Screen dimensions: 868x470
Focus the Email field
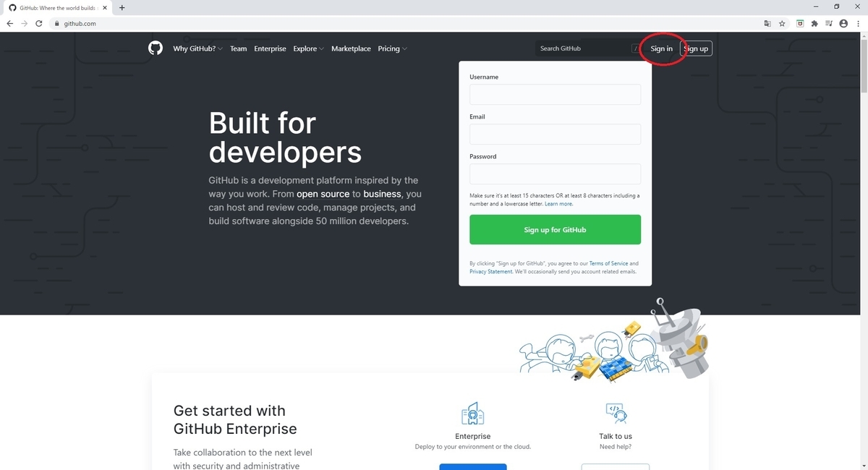coord(555,134)
